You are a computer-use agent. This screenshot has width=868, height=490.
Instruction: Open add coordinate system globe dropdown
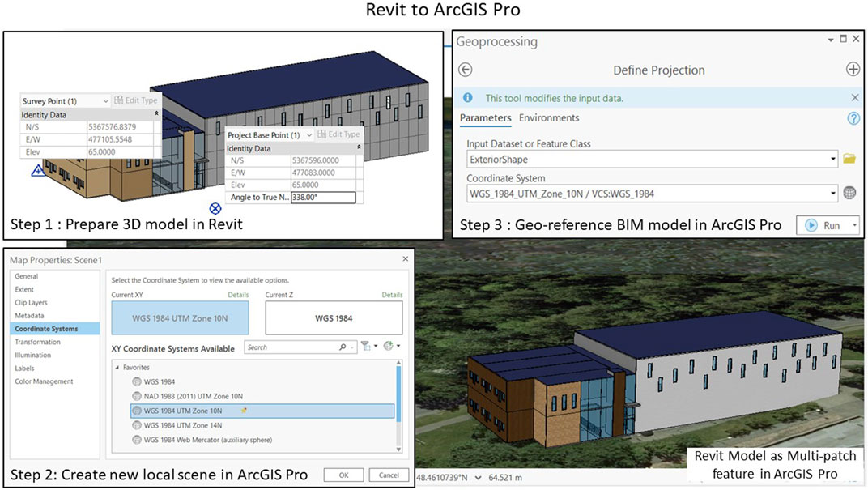tap(391, 347)
